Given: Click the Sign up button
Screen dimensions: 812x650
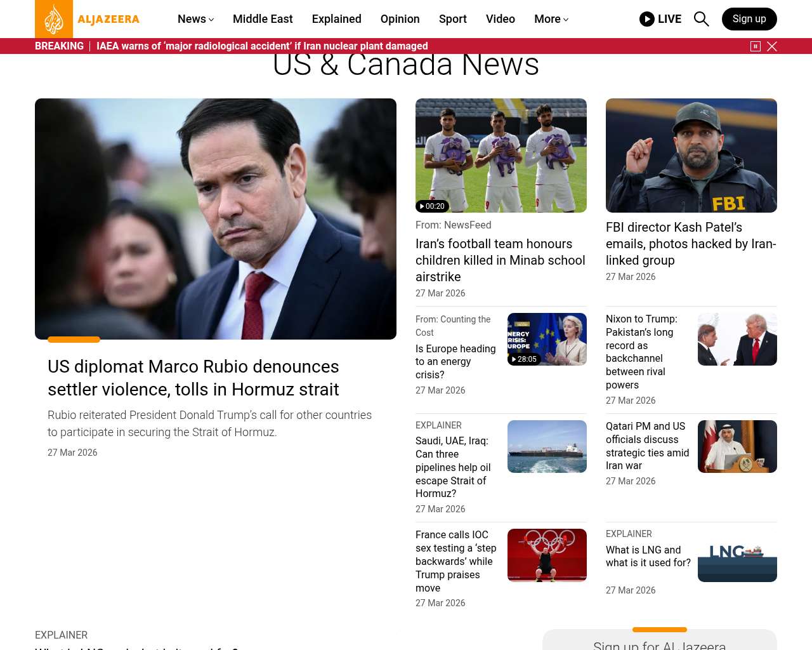Looking at the screenshot, I should click(749, 19).
